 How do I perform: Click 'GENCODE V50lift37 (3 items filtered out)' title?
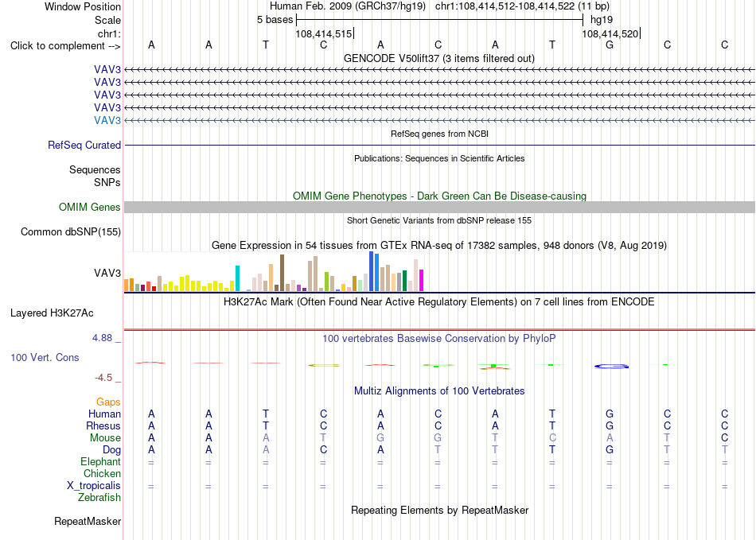(x=439, y=58)
